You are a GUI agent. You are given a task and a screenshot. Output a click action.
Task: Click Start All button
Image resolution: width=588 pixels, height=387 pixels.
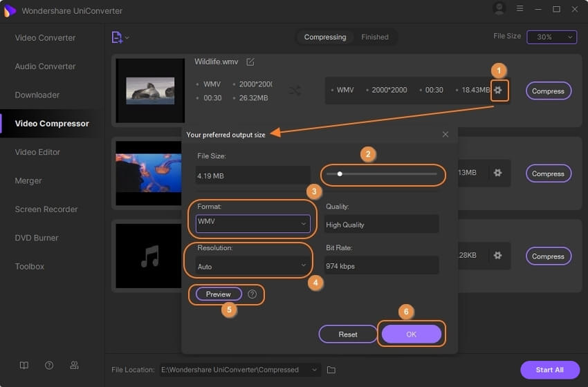click(x=550, y=370)
